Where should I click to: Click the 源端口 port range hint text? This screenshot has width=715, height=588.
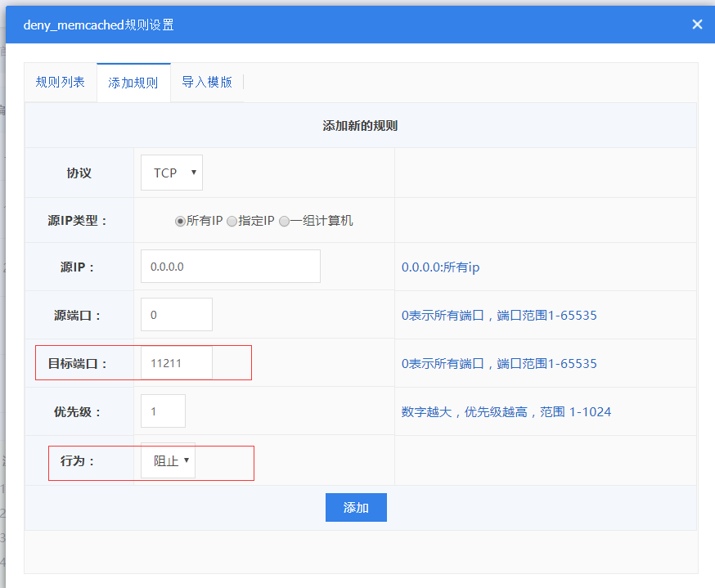pos(499,316)
